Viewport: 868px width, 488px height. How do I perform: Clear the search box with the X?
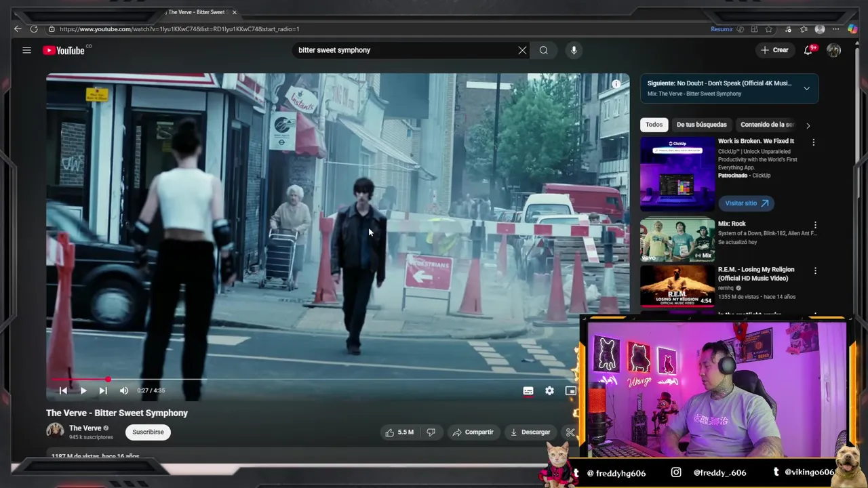pyautogui.click(x=522, y=50)
